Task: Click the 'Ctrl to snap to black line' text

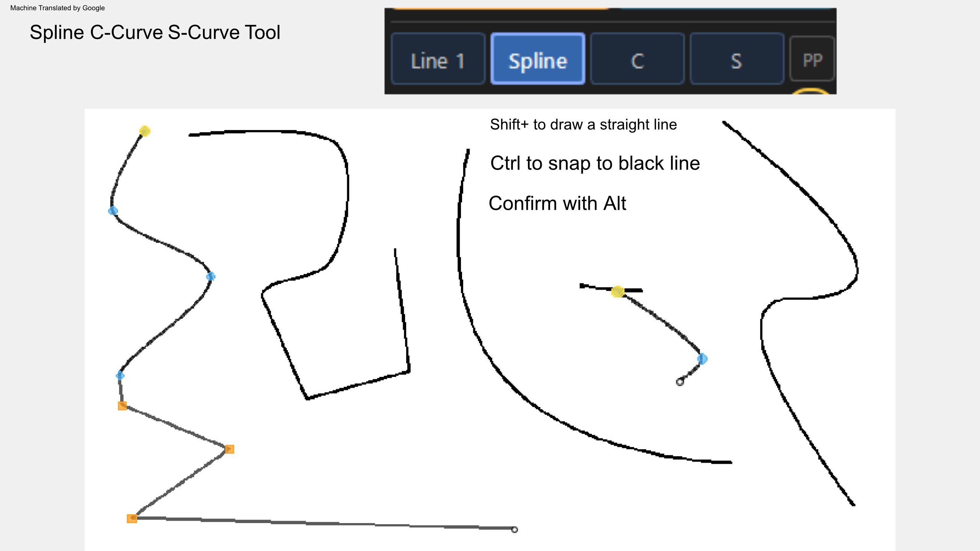Action: (595, 164)
